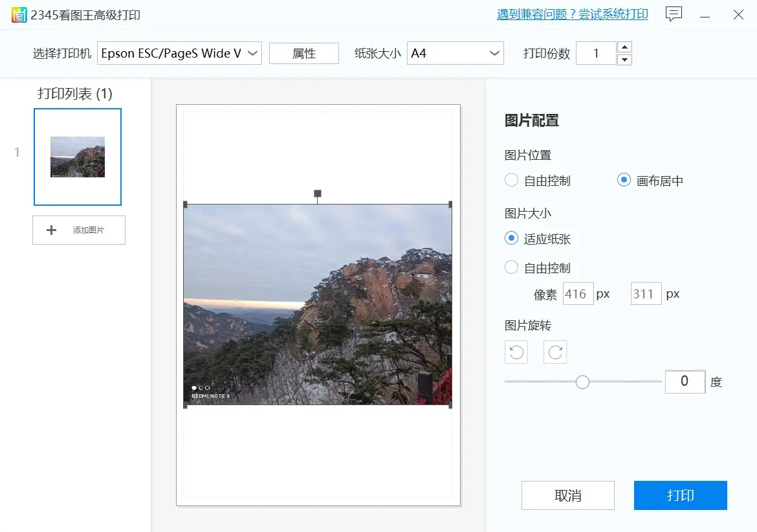Click the rotation handle above the photo

[317, 194]
